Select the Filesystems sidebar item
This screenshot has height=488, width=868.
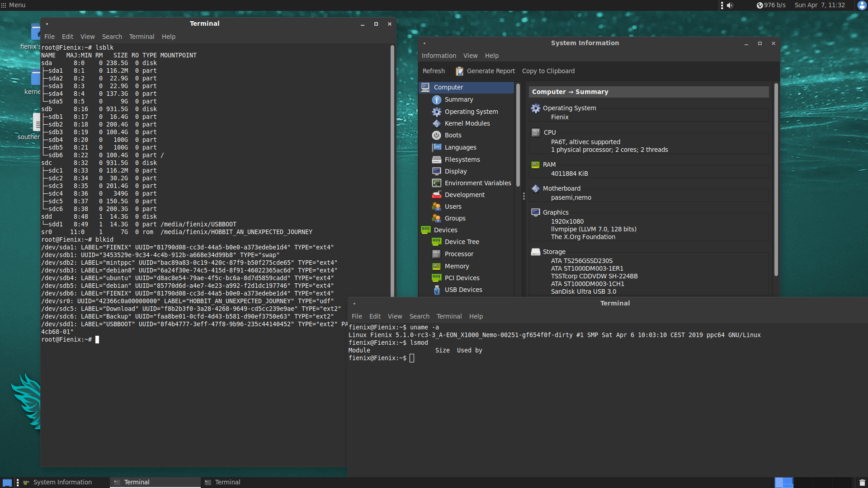(462, 160)
